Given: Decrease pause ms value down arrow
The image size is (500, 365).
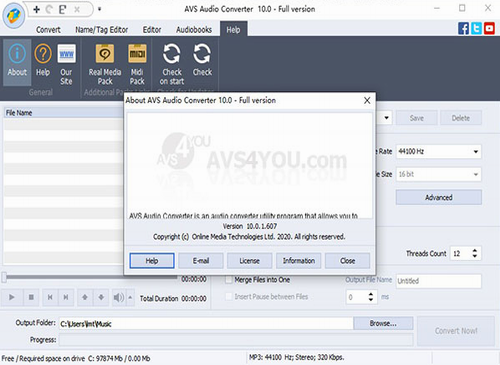Looking at the screenshot, I should coord(371,300).
